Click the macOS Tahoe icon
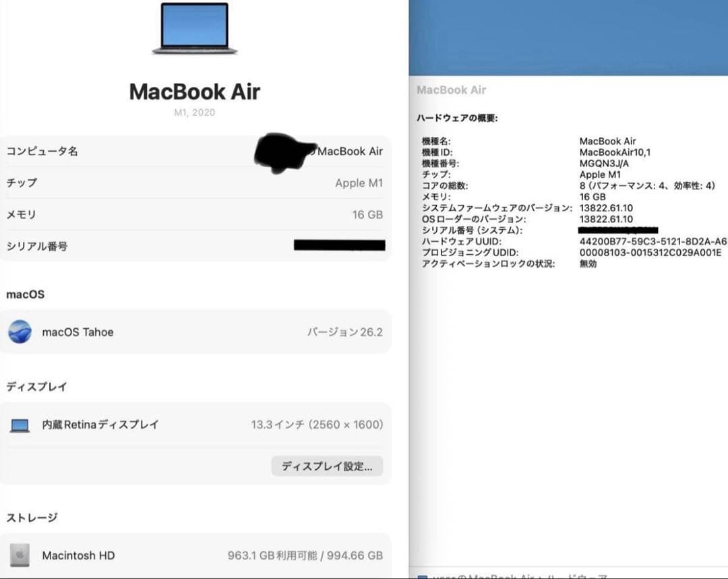 pyautogui.click(x=20, y=332)
